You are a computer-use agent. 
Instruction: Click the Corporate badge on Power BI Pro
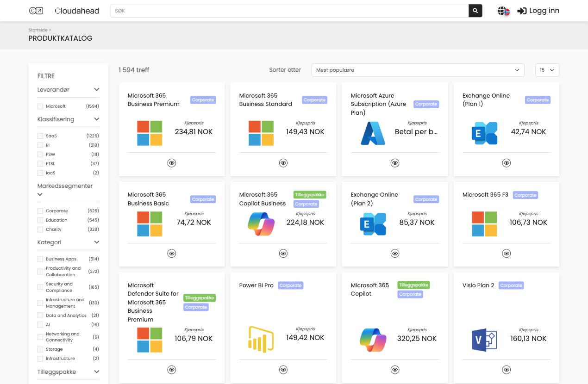click(291, 285)
